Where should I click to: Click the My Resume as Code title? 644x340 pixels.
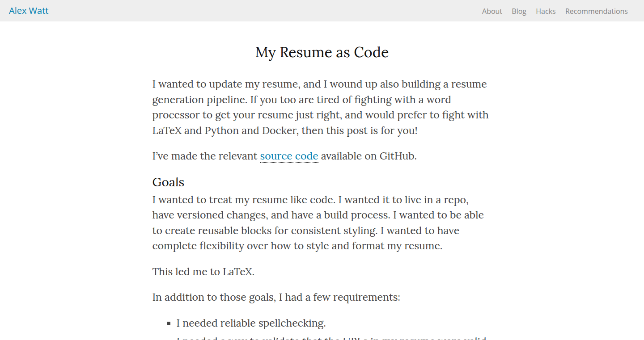(x=322, y=52)
